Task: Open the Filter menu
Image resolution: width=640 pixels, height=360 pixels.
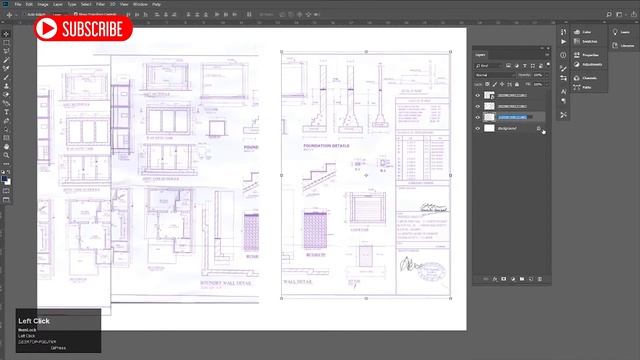Action: 100,4
